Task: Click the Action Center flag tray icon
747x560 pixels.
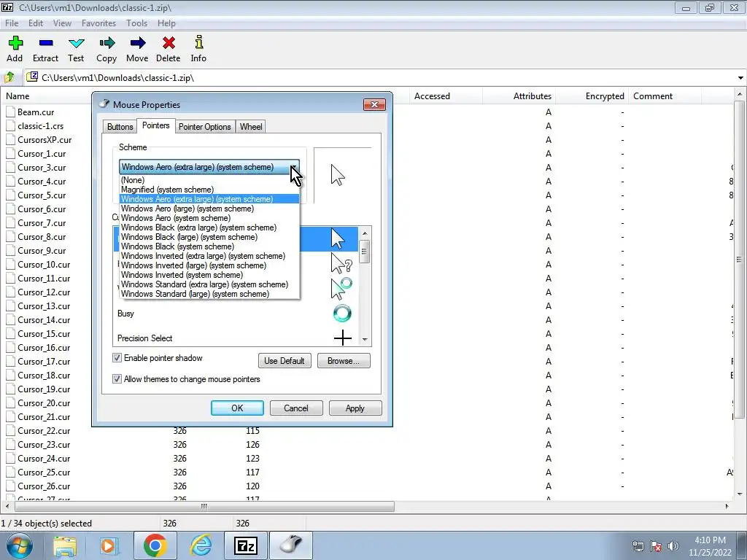Action: click(656, 546)
